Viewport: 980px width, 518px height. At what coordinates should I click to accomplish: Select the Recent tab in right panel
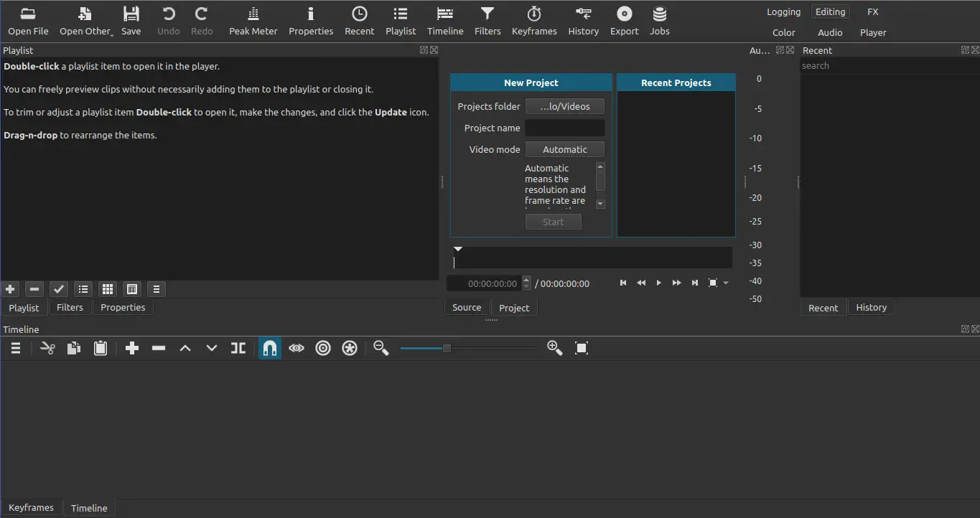(823, 307)
